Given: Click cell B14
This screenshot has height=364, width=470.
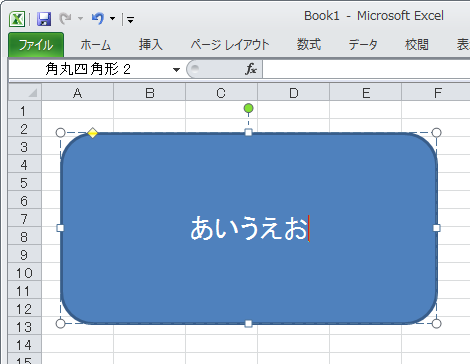Looking at the screenshot, I should [x=150, y=344].
